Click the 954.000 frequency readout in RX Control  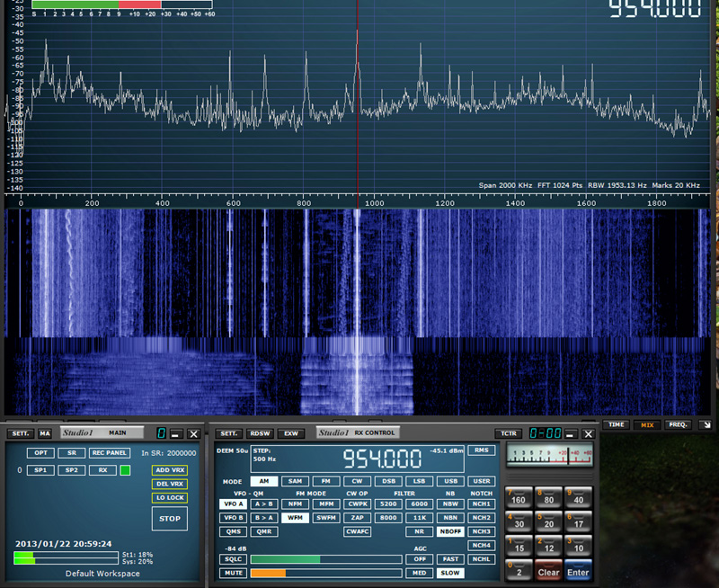coord(382,459)
